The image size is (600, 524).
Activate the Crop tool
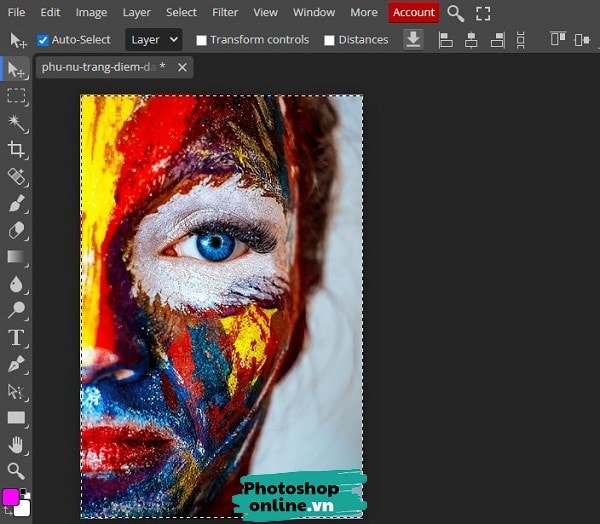(x=16, y=150)
